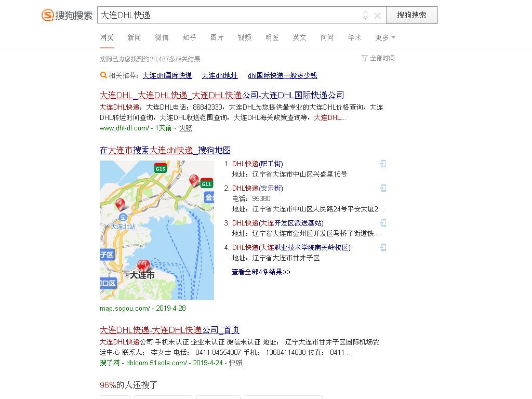
Task: Open the 英文 tab
Action: (x=300, y=37)
